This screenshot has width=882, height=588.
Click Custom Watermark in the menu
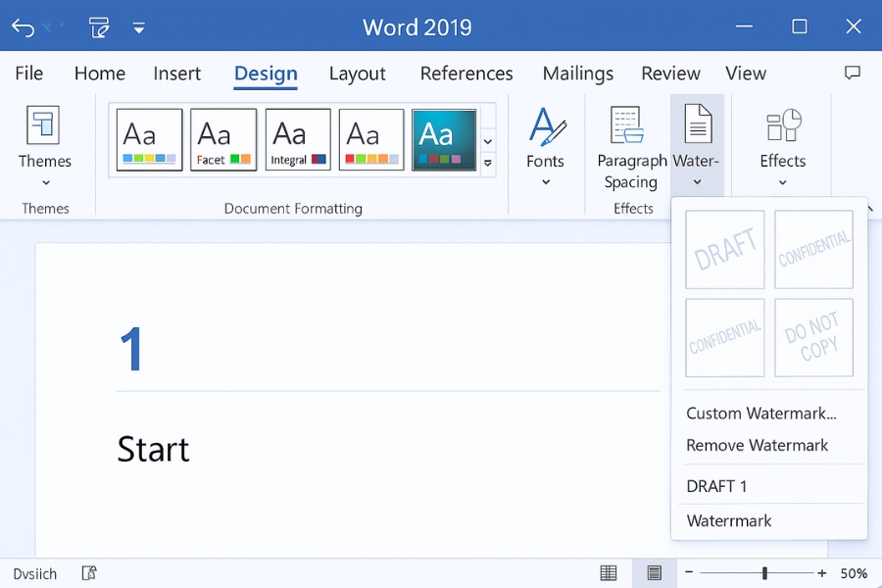760,413
